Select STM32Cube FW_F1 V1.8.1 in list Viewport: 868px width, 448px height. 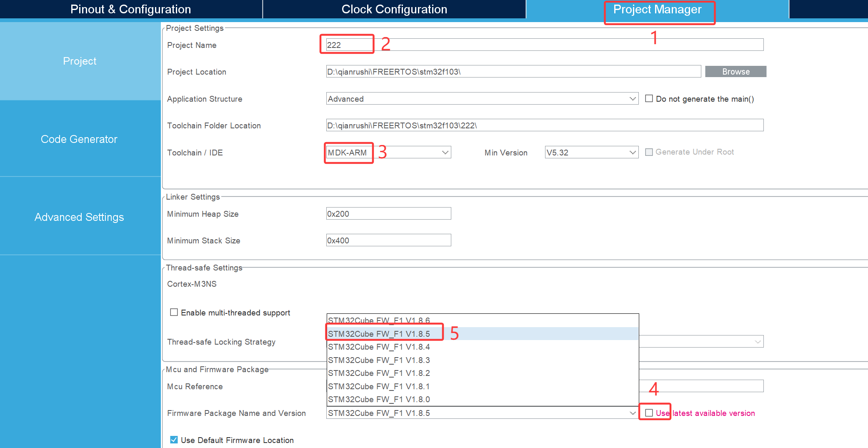click(483, 386)
